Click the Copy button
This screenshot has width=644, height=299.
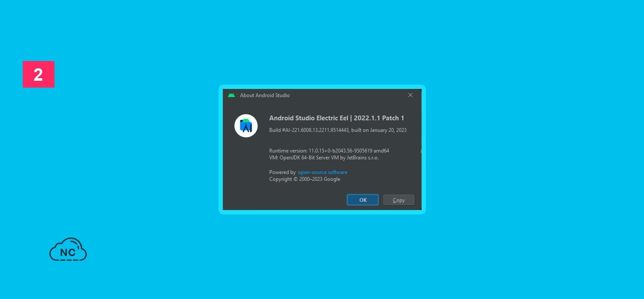pyautogui.click(x=399, y=200)
